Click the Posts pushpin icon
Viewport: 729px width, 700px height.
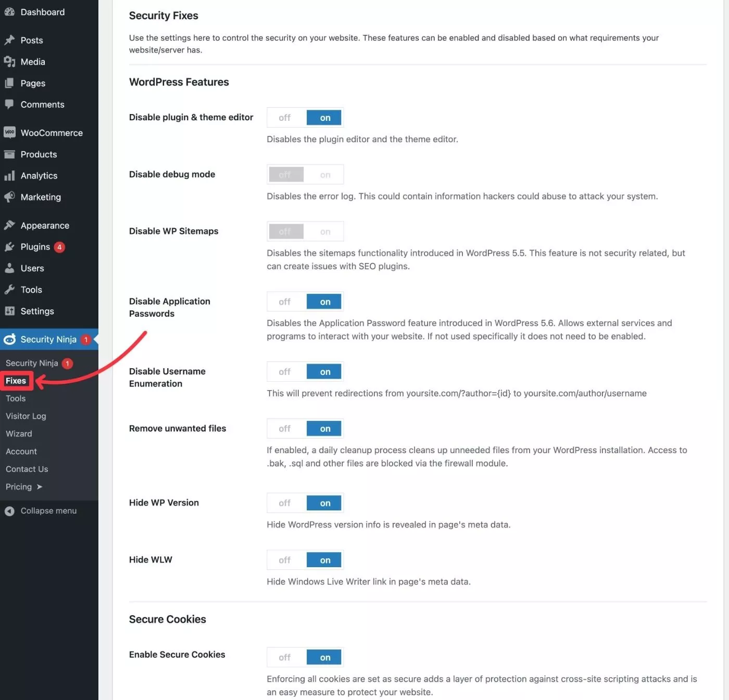[x=9, y=40]
